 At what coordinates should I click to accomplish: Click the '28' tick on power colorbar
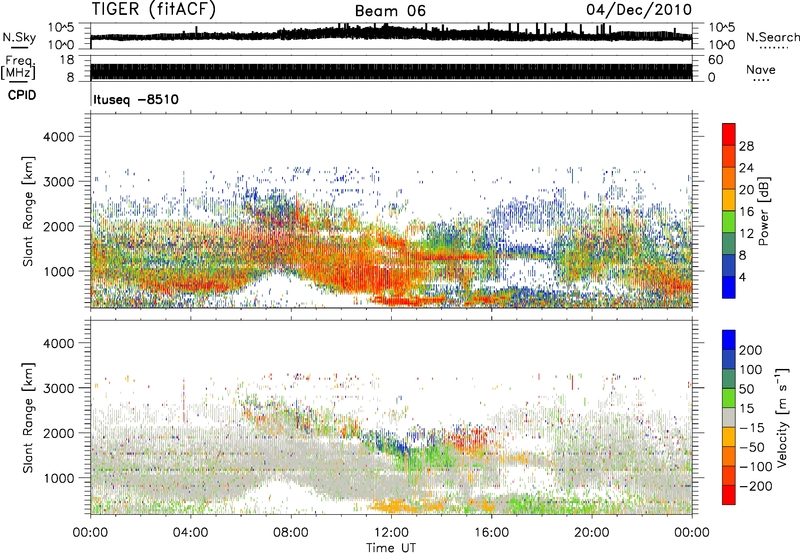coord(746,146)
